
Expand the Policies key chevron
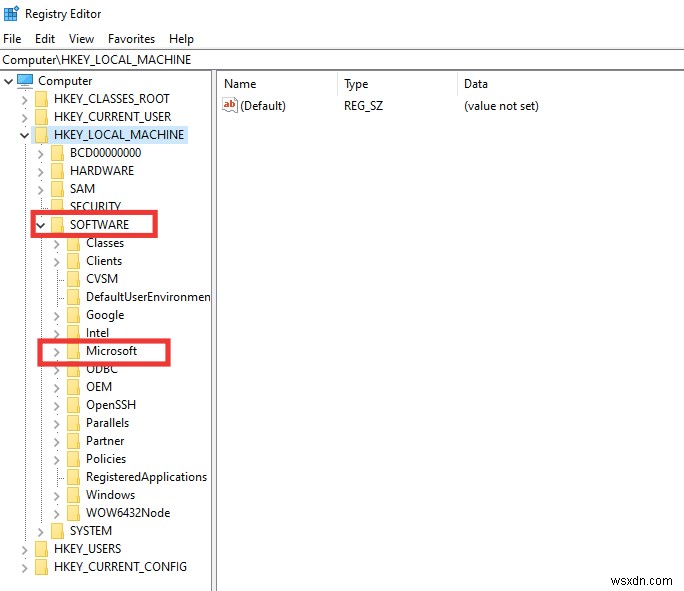57,460
